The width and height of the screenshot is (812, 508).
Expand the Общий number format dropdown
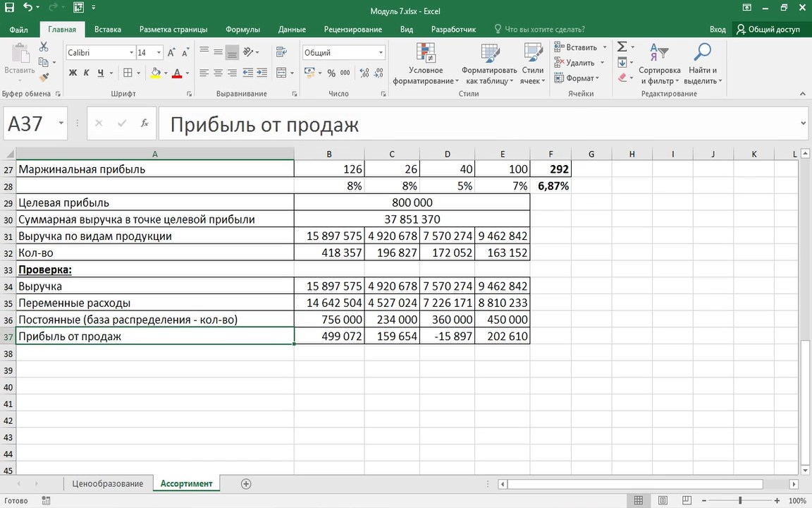(x=381, y=53)
